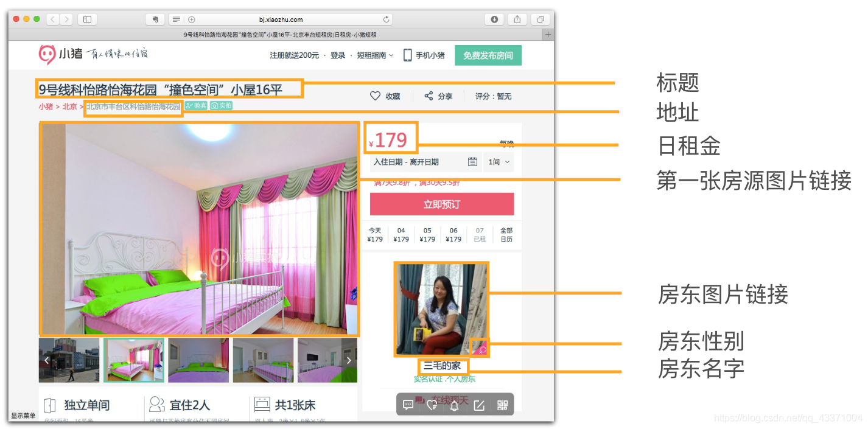Click the share icon next to 分享
The height and width of the screenshot is (429, 868).
[x=429, y=96]
